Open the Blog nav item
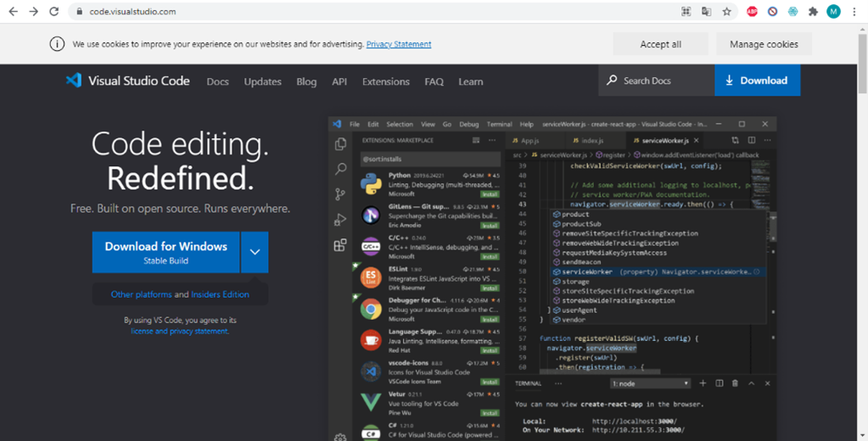Viewport: 868px width, 441px height. [306, 81]
